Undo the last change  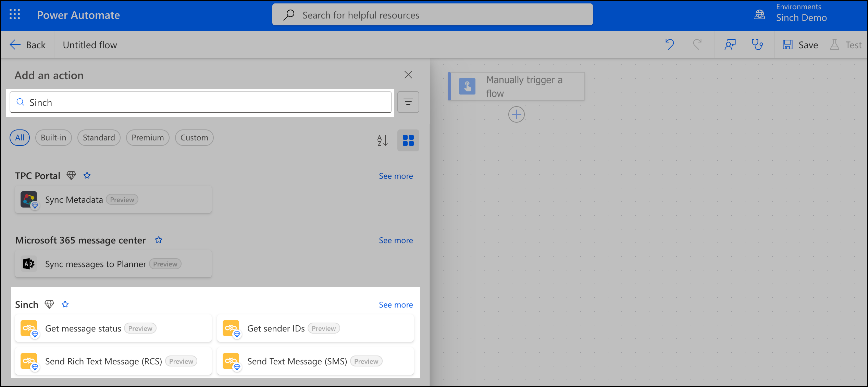(670, 45)
